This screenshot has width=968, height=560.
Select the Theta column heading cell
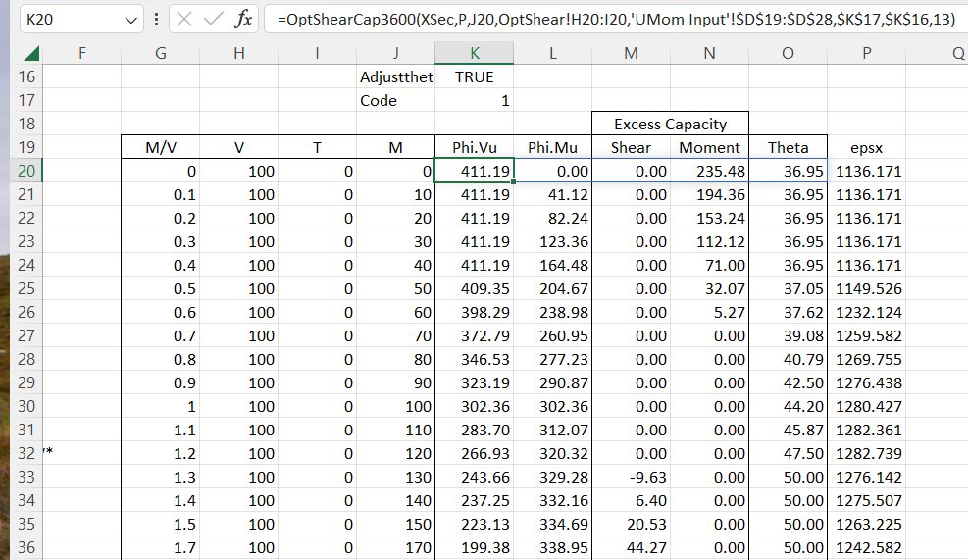click(x=789, y=147)
